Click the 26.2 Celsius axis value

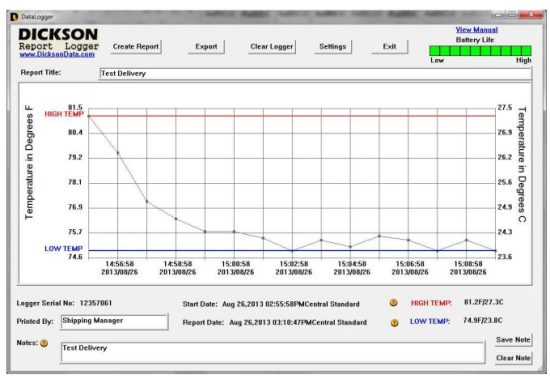coord(505,157)
